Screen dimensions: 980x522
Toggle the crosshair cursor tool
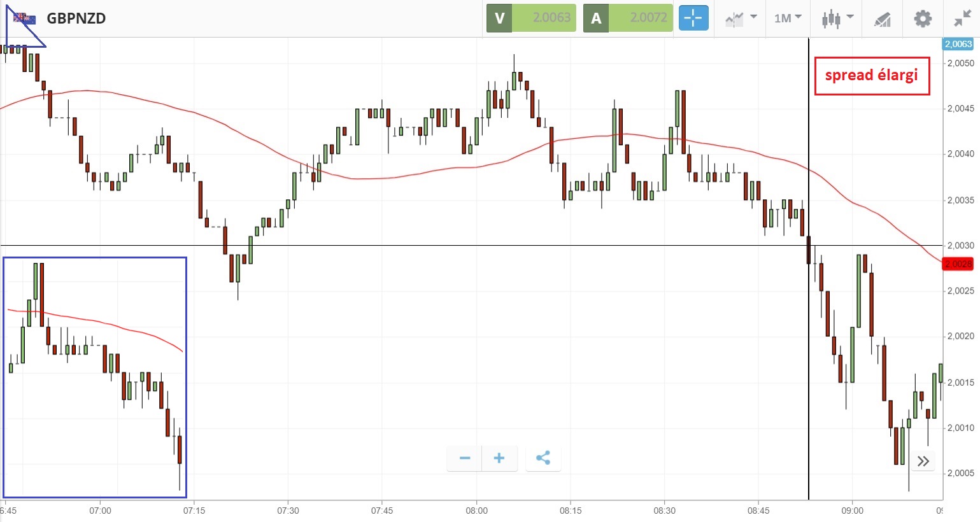[693, 18]
